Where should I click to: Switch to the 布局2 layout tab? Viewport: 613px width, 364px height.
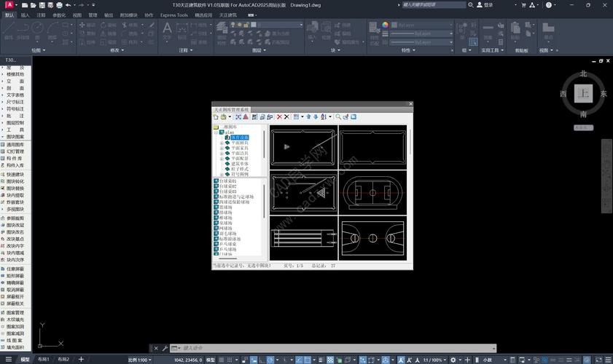63,360
